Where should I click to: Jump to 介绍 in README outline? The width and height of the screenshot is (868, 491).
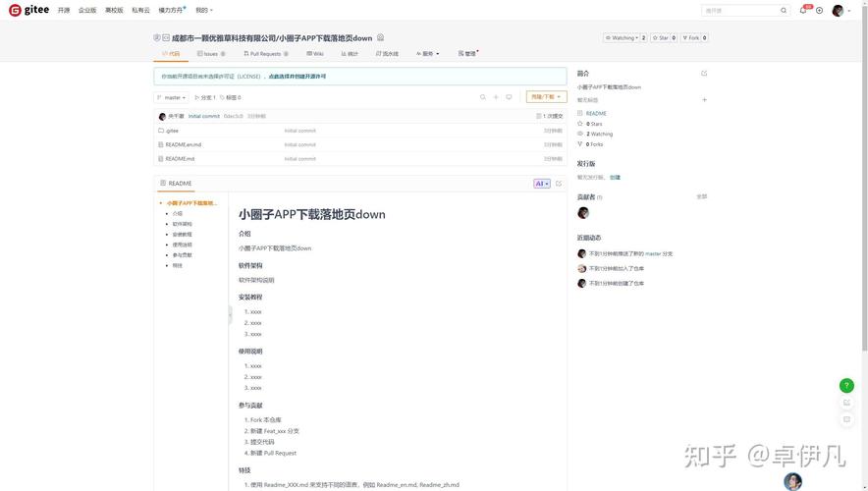(x=177, y=214)
